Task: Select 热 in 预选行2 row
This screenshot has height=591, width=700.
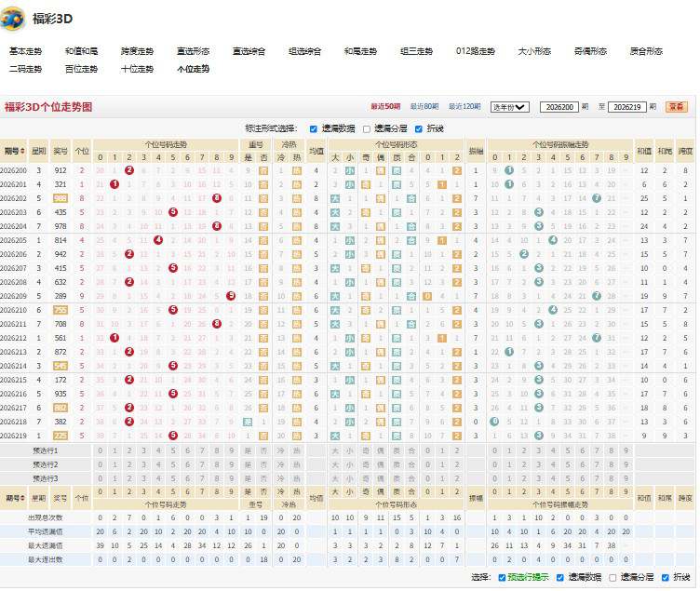Action: point(296,464)
